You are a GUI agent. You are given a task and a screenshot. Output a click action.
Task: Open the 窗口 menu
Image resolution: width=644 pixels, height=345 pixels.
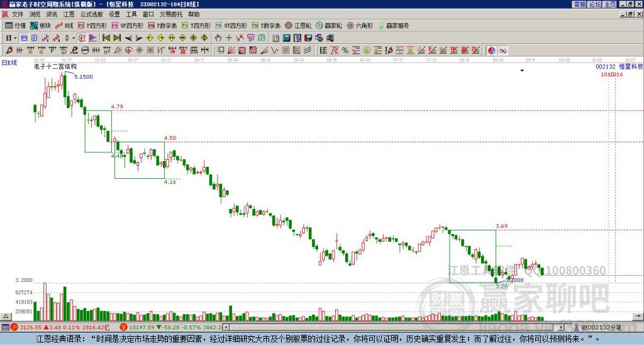click(x=148, y=14)
